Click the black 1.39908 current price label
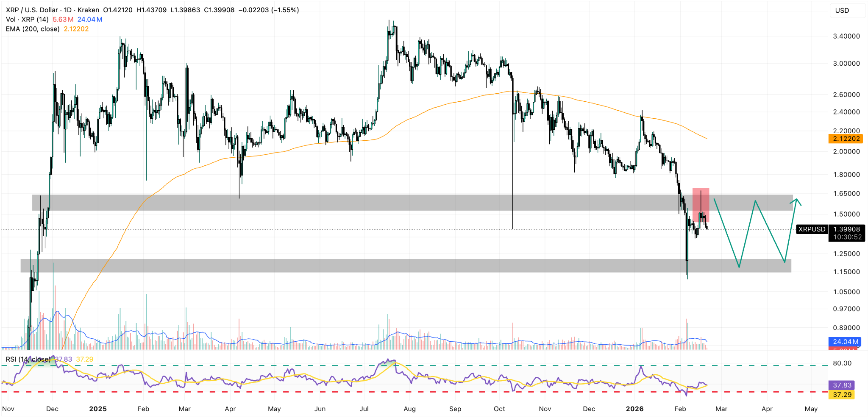 (846, 229)
